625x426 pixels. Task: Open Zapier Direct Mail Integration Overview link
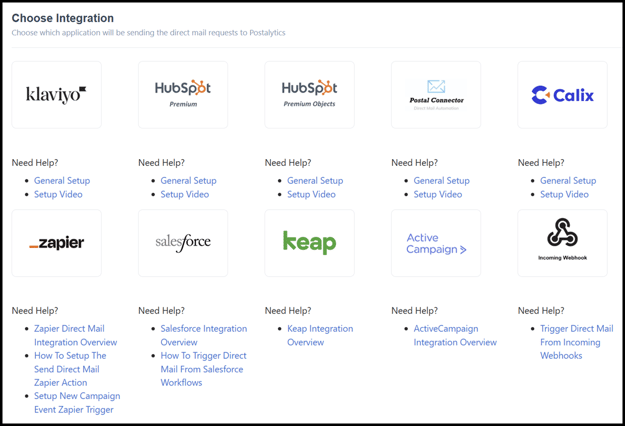(x=75, y=335)
